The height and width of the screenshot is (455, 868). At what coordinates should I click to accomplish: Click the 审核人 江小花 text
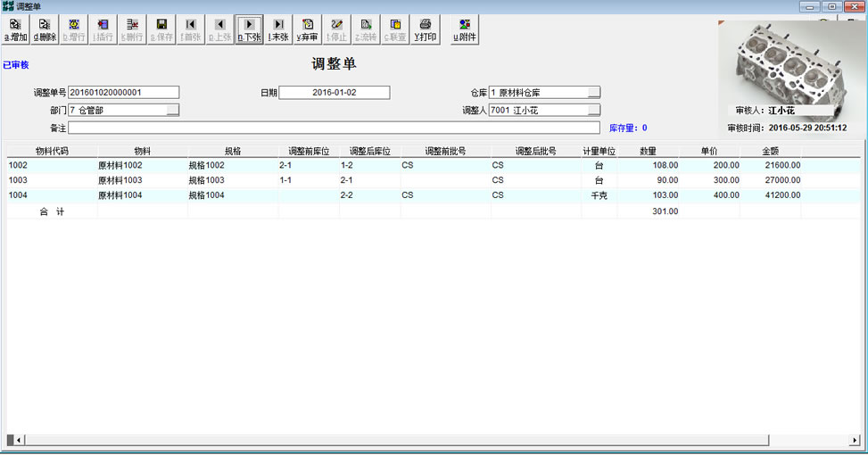click(x=765, y=110)
